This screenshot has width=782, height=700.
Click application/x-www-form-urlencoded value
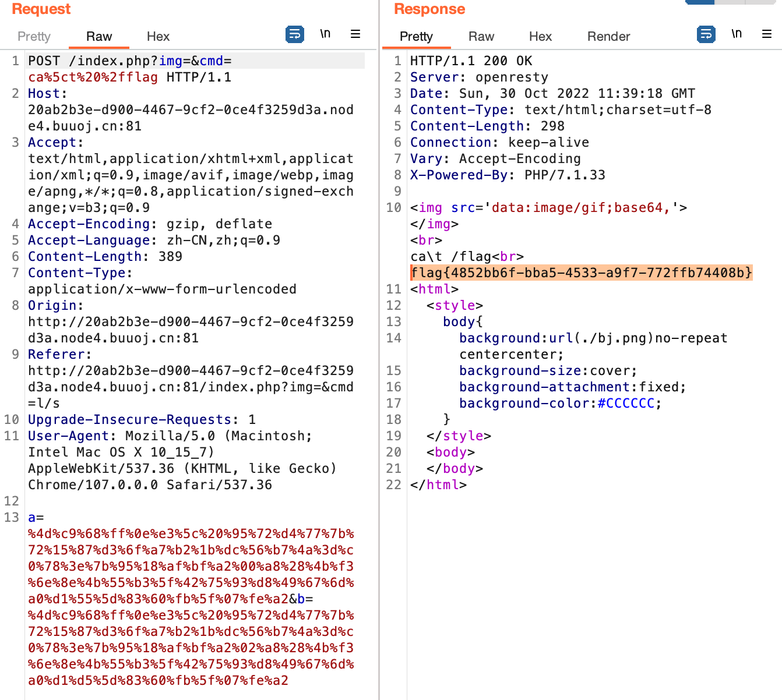(162, 289)
